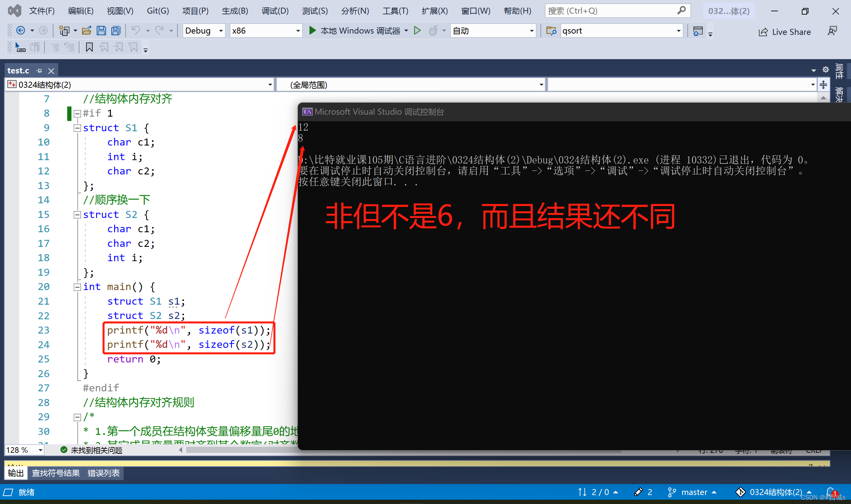The image size is (851, 504).
Task: Switch to the 错误列表 tab
Action: tap(104, 473)
